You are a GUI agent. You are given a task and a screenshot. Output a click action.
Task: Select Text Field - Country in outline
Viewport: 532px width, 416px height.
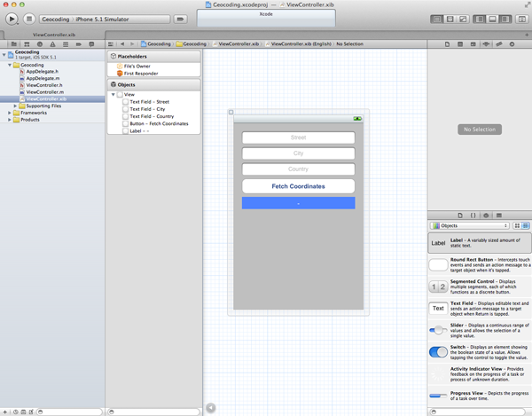(152, 116)
